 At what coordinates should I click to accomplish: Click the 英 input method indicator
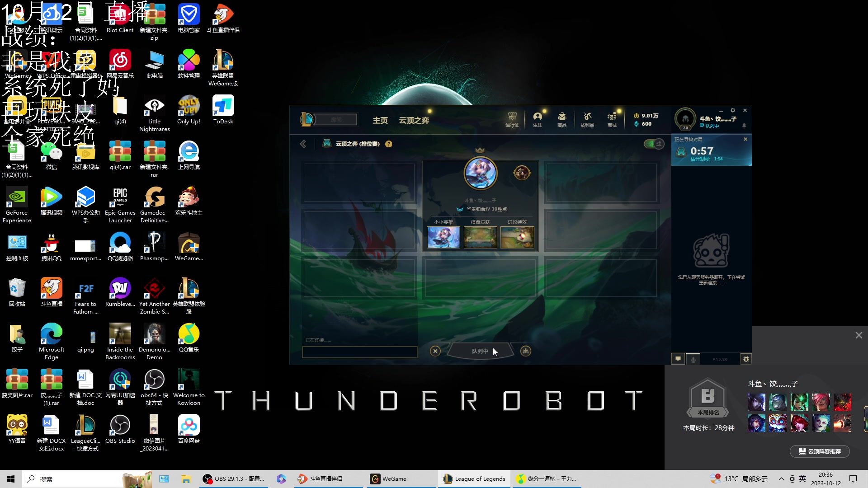[802, 479]
